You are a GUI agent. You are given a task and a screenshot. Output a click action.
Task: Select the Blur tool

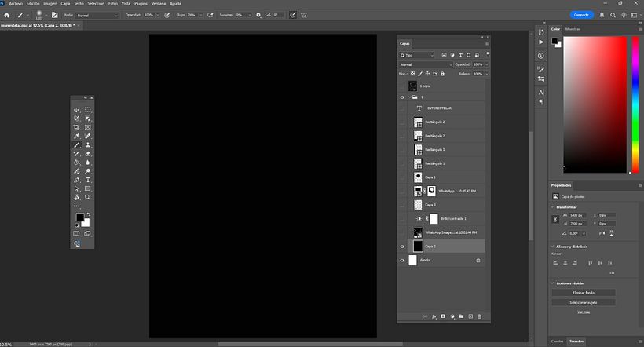pos(87,163)
